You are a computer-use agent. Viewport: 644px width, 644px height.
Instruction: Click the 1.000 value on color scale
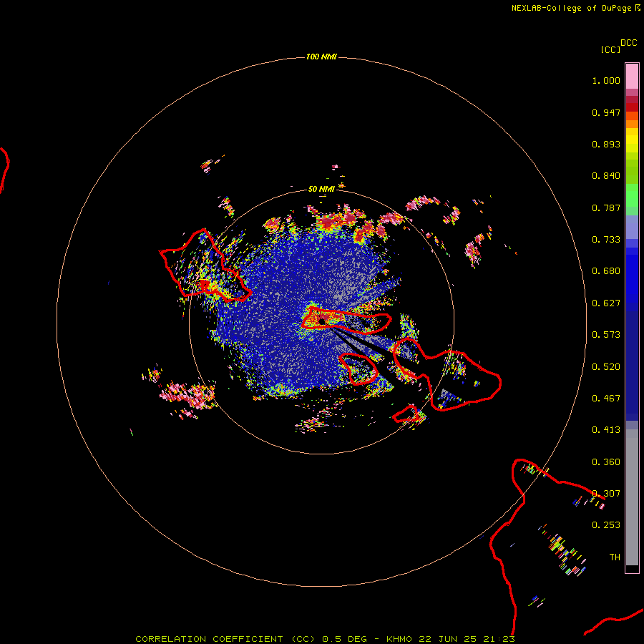(606, 80)
